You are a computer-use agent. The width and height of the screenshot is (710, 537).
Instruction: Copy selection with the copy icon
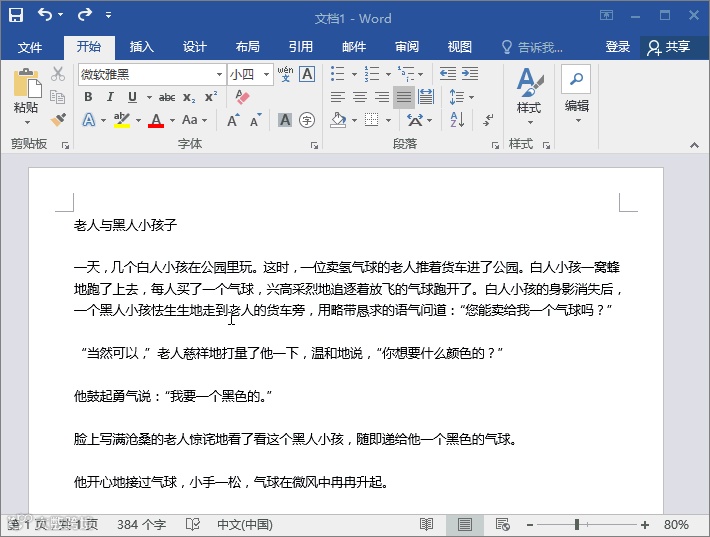58,96
